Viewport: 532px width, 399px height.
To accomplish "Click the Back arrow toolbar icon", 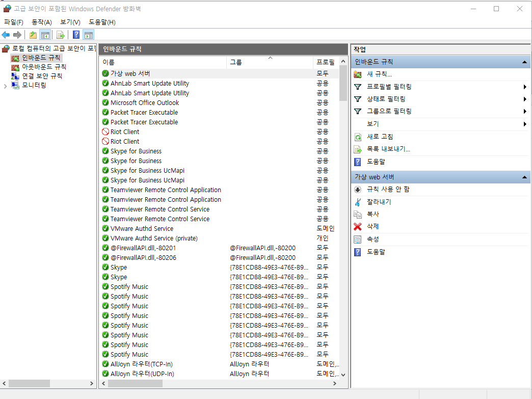I will coord(6,35).
